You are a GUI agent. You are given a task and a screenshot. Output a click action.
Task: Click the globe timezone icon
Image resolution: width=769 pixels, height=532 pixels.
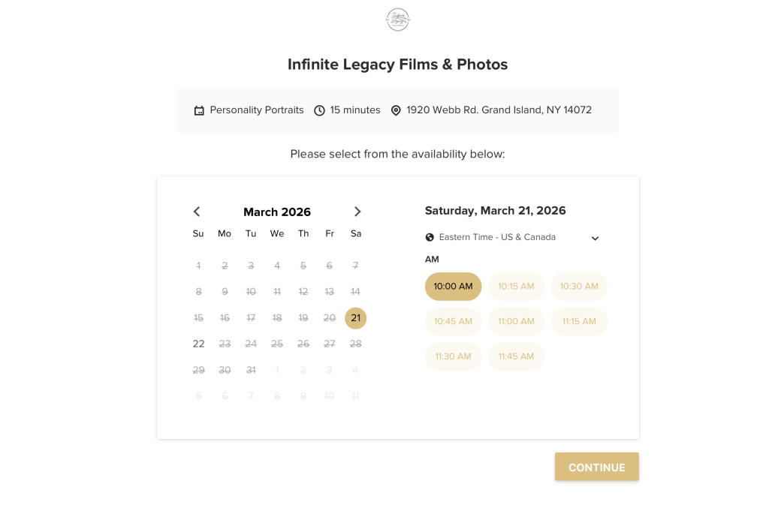[x=430, y=237]
